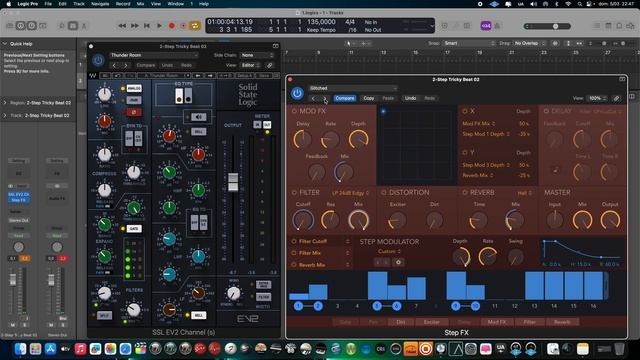640x360 pixels.
Task: Change the Step FX View 100% dropdown
Action: 598,98
